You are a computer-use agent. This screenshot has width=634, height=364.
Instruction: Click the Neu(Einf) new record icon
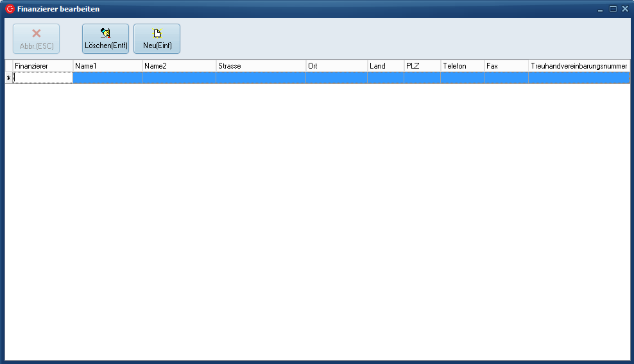157,33
